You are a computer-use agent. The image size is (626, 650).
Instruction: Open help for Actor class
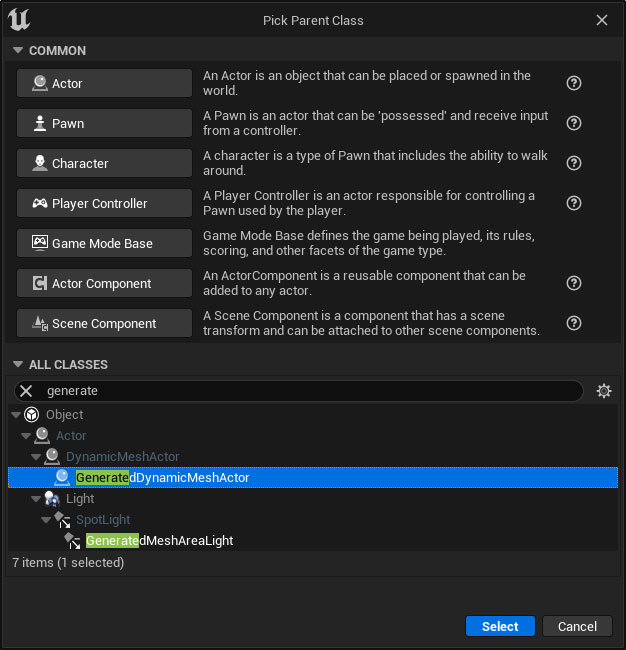[x=574, y=83]
